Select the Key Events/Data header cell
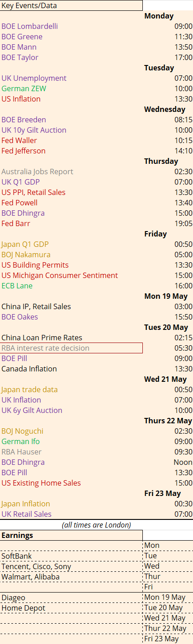 pos(71,5)
